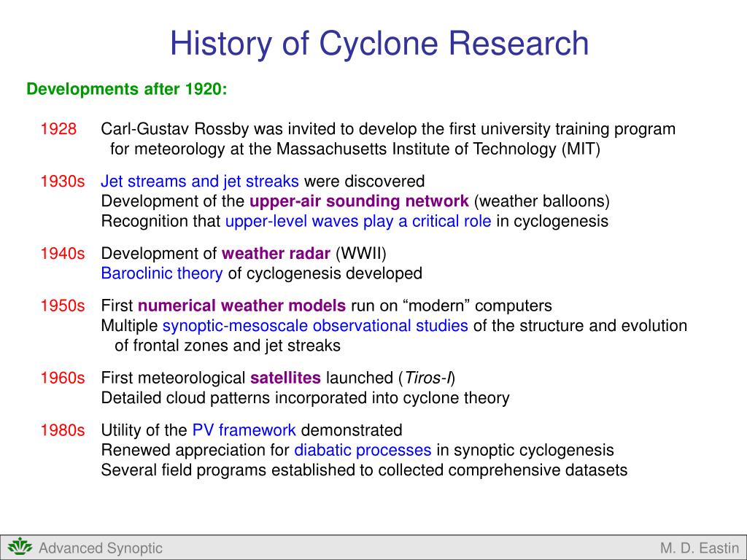This screenshot has width=747, height=560.
Task: Click the '1980s' decade label
Action: point(63,430)
